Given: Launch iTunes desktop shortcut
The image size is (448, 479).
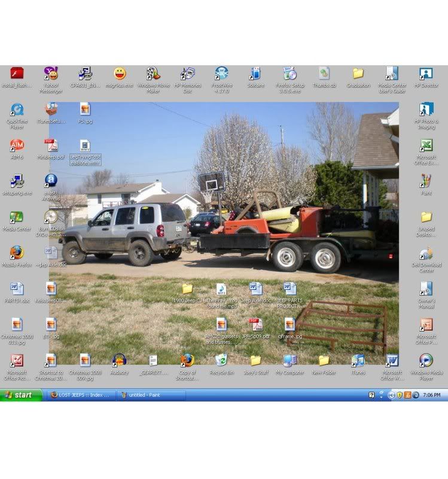Looking at the screenshot, I should tap(358, 361).
